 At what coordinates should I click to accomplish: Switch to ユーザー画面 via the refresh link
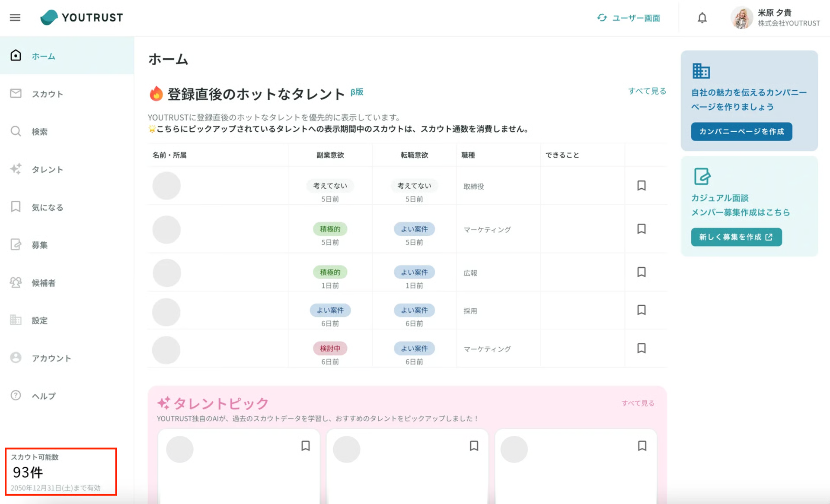(x=629, y=18)
